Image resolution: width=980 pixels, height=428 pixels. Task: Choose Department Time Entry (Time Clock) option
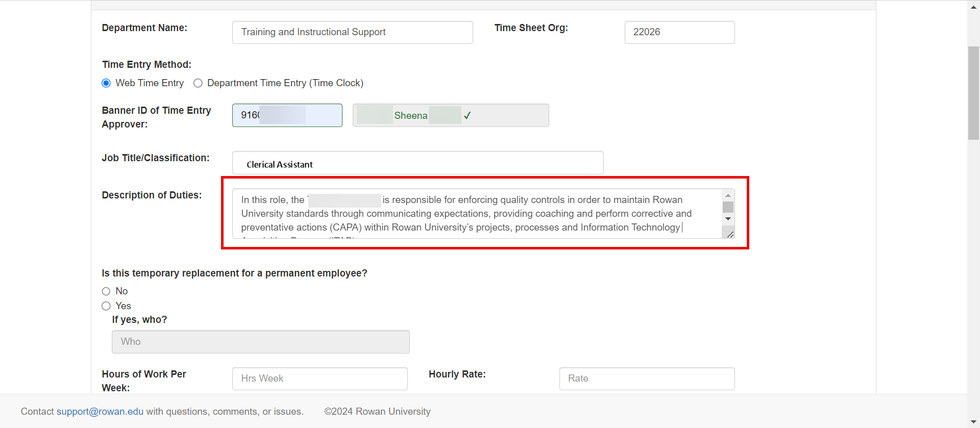point(198,83)
